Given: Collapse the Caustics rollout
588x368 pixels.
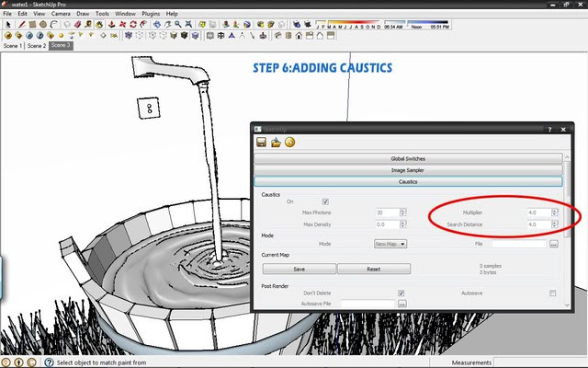Looking at the screenshot, I should [x=408, y=182].
